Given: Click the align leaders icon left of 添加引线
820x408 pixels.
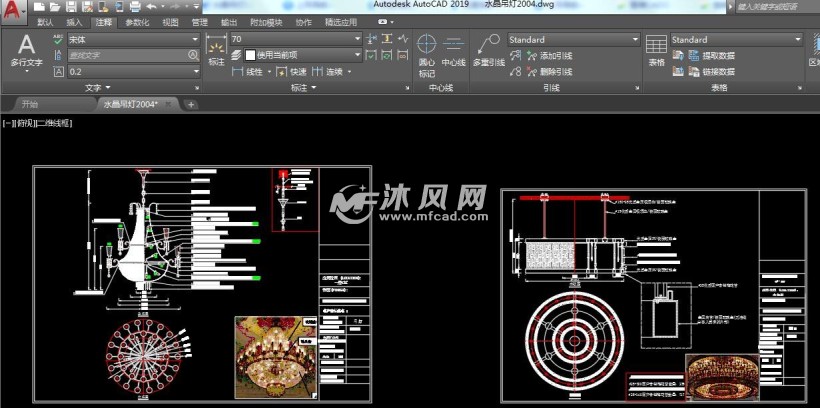Looking at the screenshot, I should click(x=516, y=55).
